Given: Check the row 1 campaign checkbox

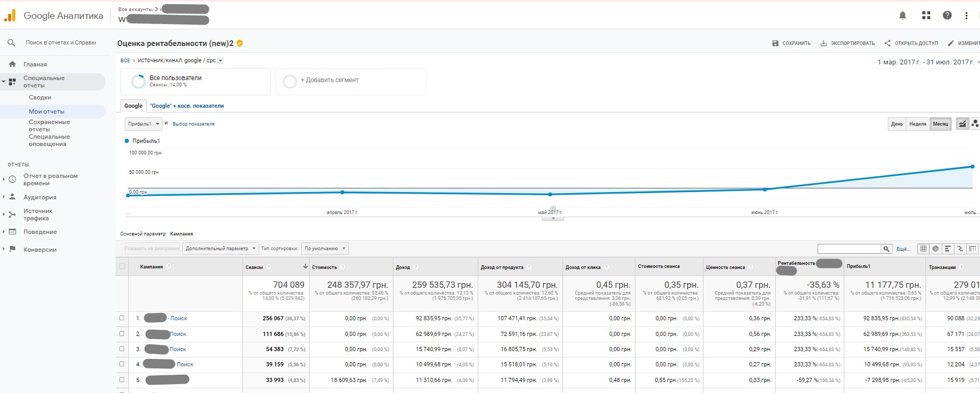Looking at the screenshot, I should [x=122, y=318].
